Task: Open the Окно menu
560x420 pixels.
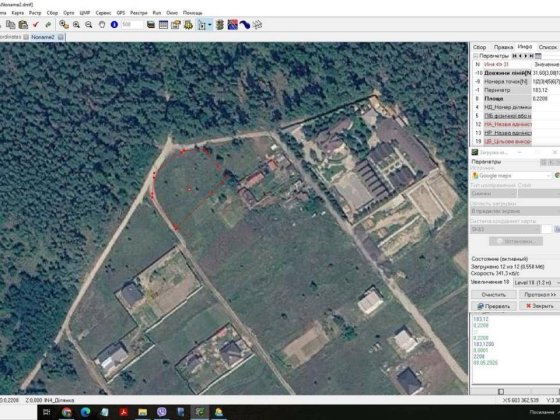Action: point(172,13)
